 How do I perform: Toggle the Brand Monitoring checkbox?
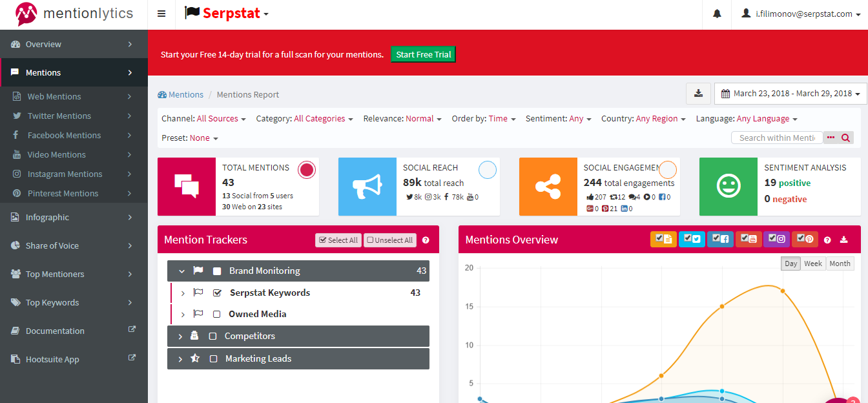click(217, 271)
